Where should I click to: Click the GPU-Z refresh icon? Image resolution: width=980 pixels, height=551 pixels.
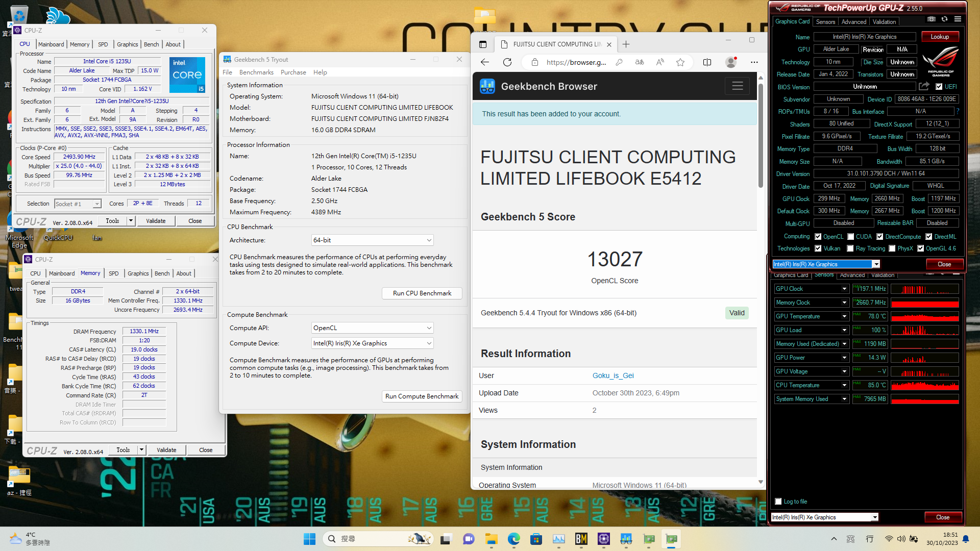pos(945,19)
